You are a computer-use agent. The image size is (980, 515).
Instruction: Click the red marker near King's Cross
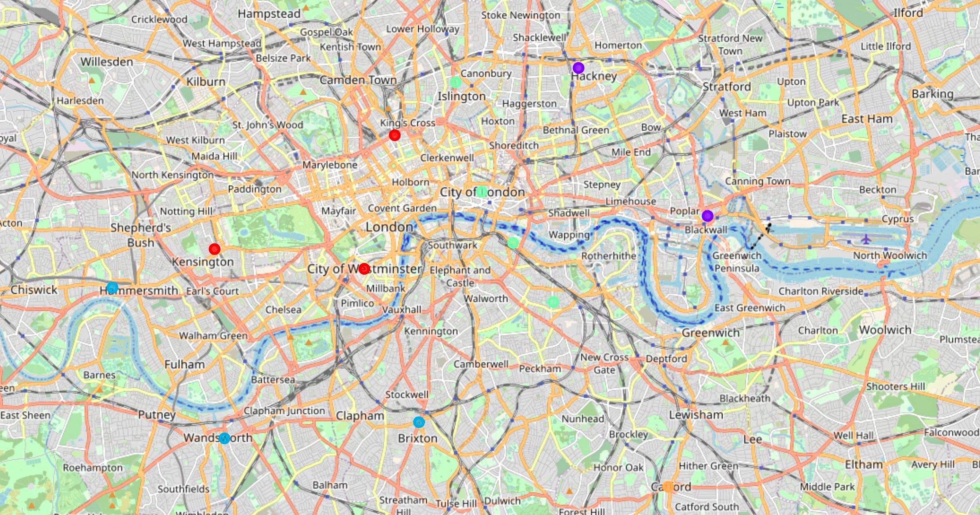tap(394, 136)
